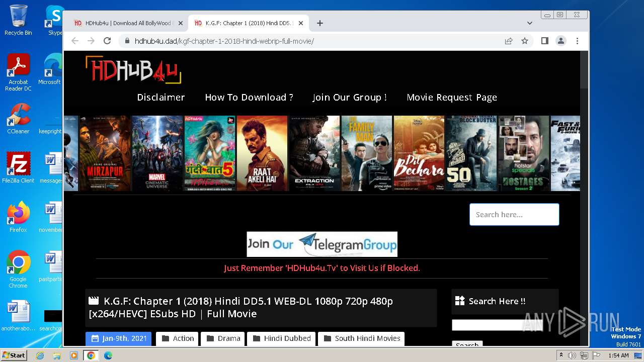644x362 pixels.
Task: Open the Recycle Bin desktop icon
Action: [x=18, y=20]
